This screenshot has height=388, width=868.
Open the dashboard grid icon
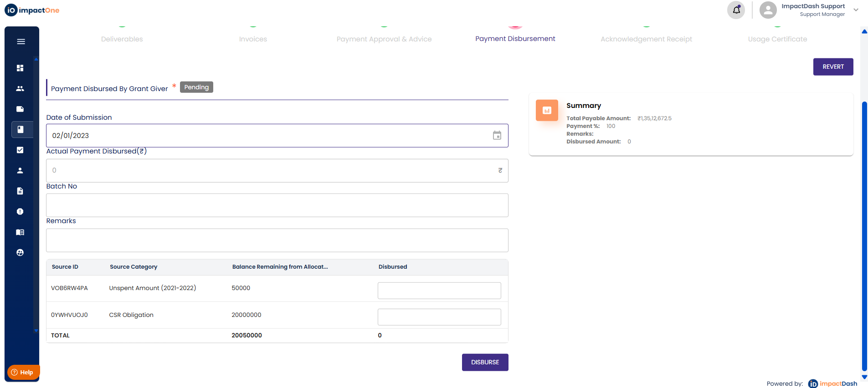(x=20, y=68)
